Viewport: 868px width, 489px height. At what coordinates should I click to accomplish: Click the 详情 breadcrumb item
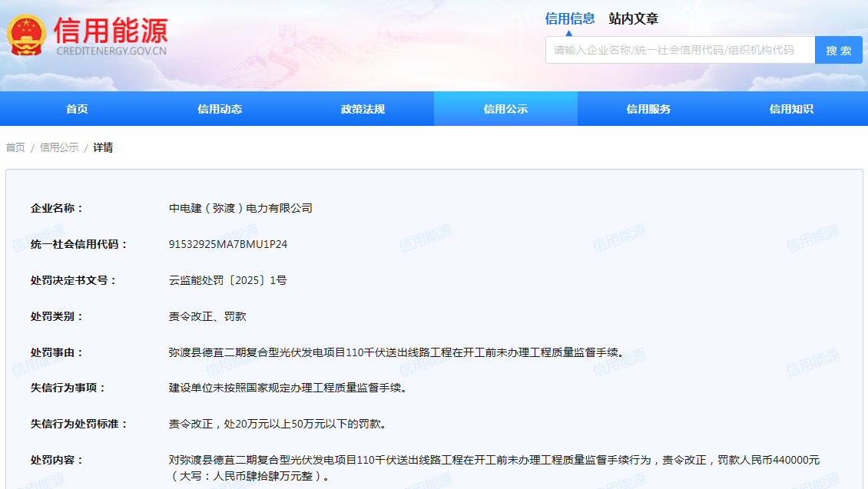click(x=103, y=147)
